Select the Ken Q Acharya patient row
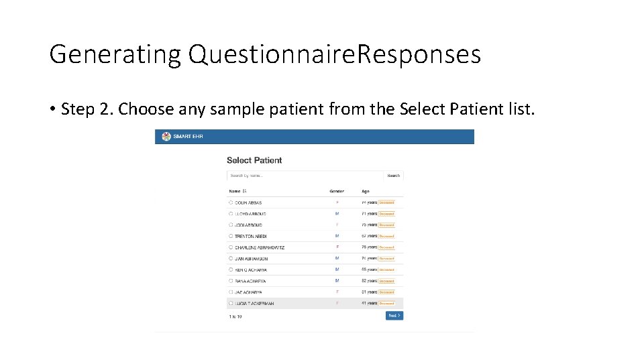 point(282,269)
